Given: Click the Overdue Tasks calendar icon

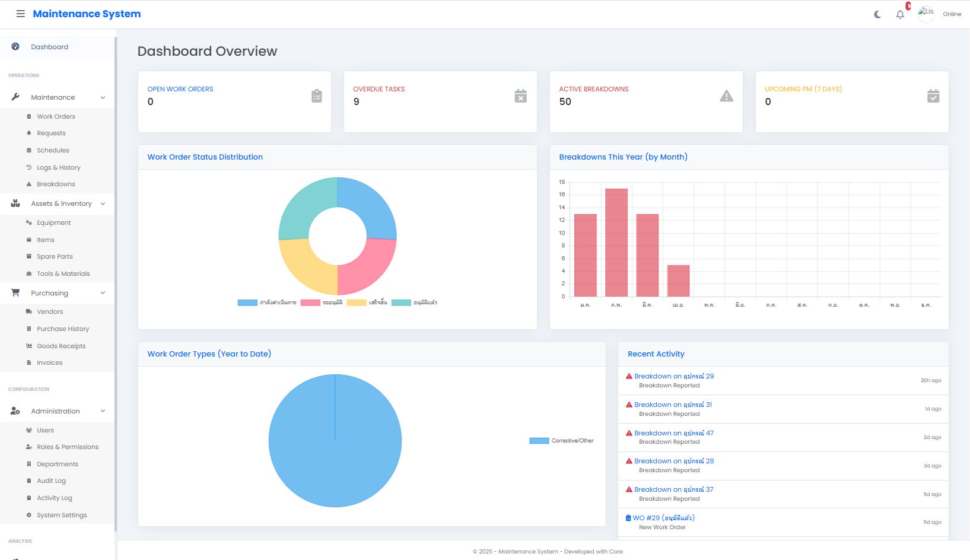Looking at the screenshot, I should [520, 96].
